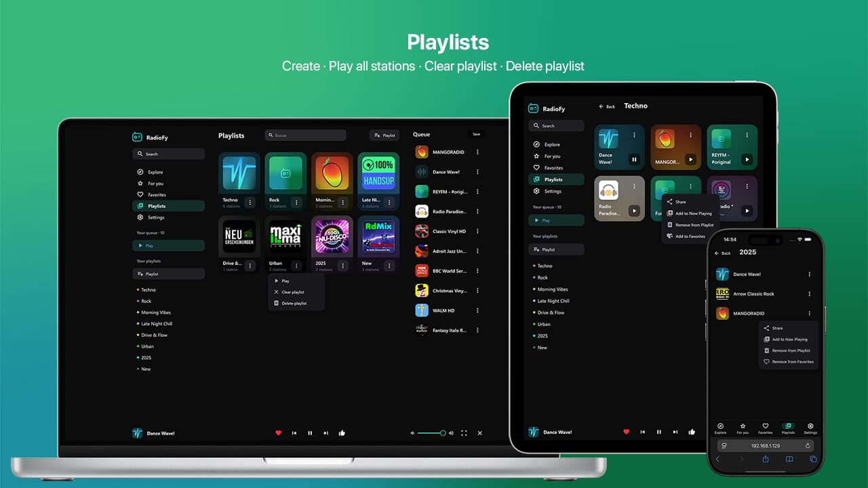Adjust the volume slider on the laptop player
The image size is (868, 488).
click(x=431, y=433)
